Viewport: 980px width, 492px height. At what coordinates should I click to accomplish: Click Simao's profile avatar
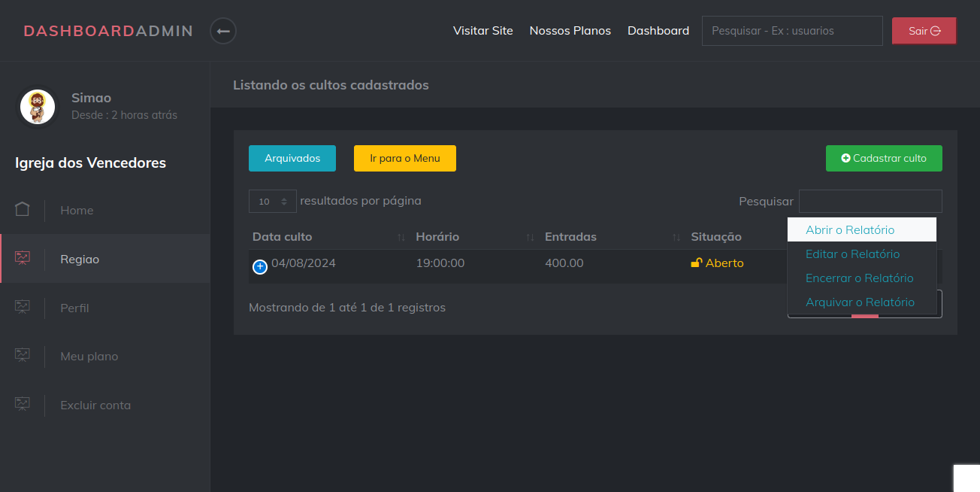37,107
